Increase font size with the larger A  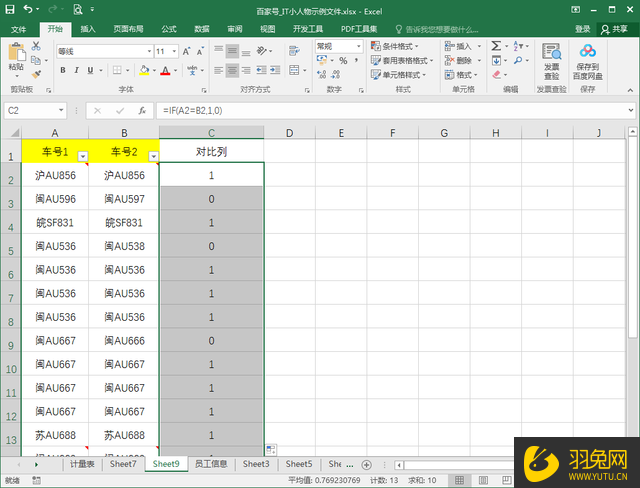(x=186, y=51)
